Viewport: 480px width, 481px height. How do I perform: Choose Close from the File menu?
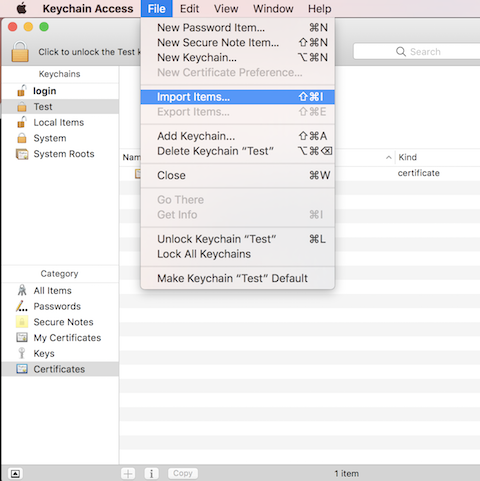point(238,175)
